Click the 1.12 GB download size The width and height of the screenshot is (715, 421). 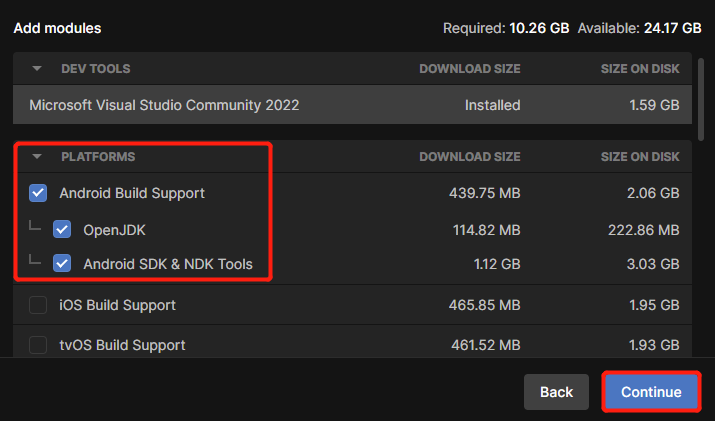[x=497, y=264]
